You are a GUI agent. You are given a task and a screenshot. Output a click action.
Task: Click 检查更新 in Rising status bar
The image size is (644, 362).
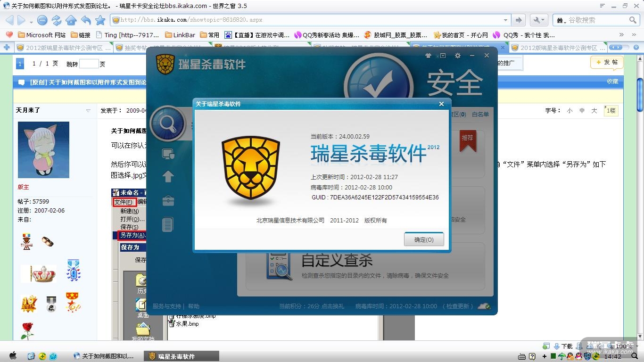457,306
